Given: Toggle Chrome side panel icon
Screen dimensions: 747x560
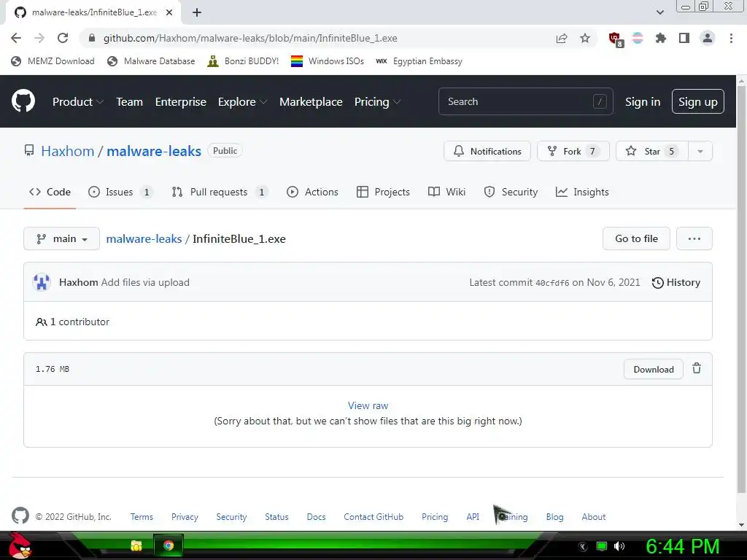Looking at the screenshot, I should (684, 38).
